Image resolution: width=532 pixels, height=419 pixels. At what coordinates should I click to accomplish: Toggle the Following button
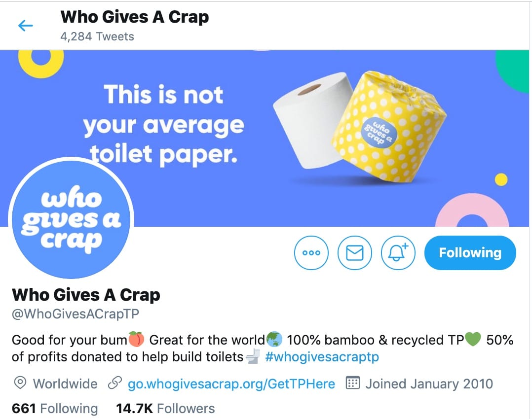point(470,253)
